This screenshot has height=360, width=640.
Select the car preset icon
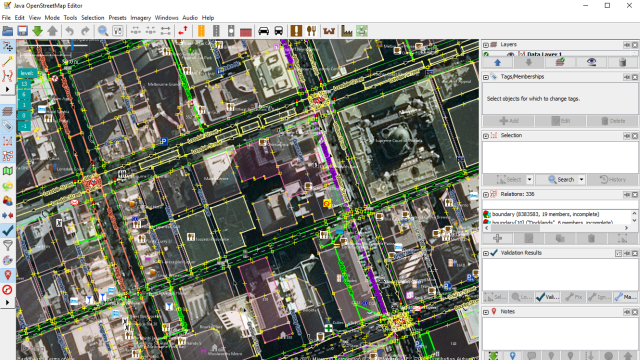pyautogui.click(x=264, y=31)
